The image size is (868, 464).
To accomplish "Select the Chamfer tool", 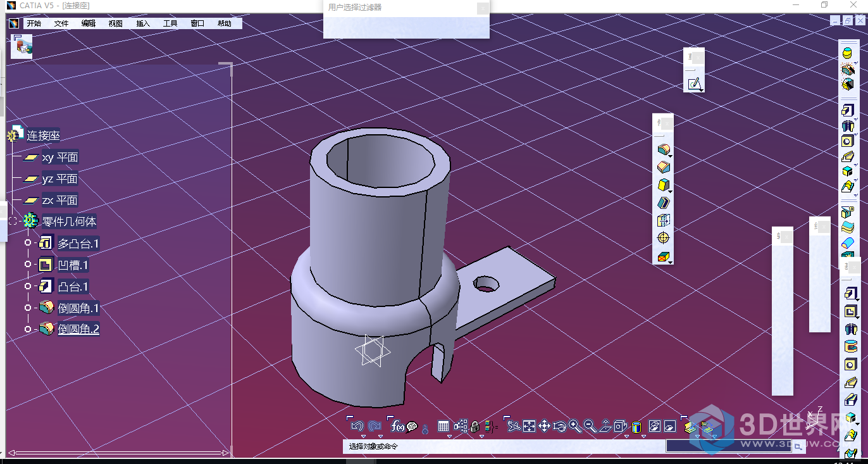I will point(663,167).
